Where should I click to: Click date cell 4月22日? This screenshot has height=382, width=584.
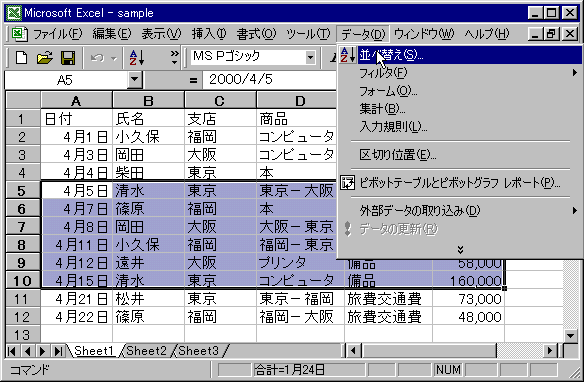[x=76, y=317]
